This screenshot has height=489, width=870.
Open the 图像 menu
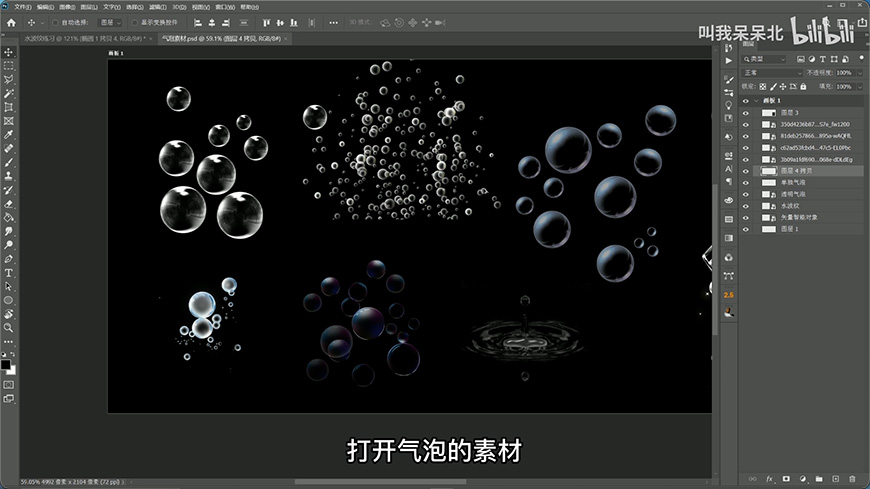coord(67,7)
